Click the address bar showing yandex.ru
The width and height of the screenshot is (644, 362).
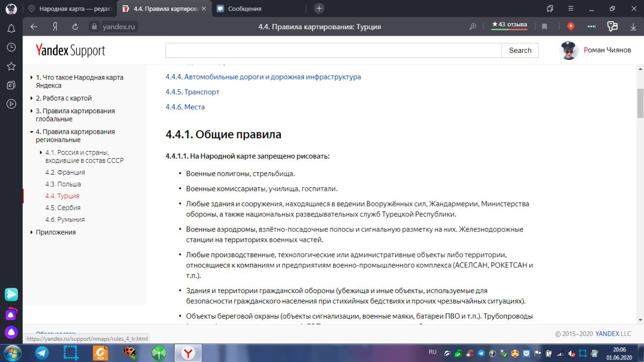pyautogui.click(x=120, y=27)
